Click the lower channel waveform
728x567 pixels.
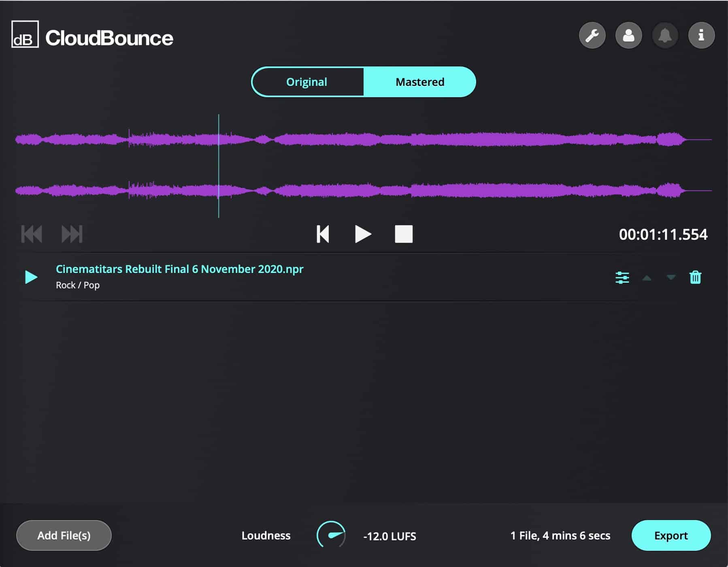[x=363, y=190]
